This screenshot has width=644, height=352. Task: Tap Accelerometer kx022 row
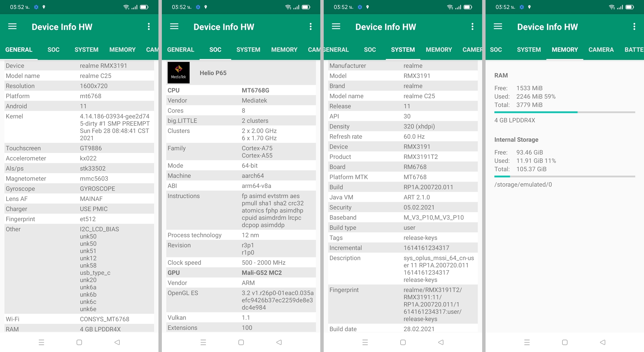click(79, 158)
